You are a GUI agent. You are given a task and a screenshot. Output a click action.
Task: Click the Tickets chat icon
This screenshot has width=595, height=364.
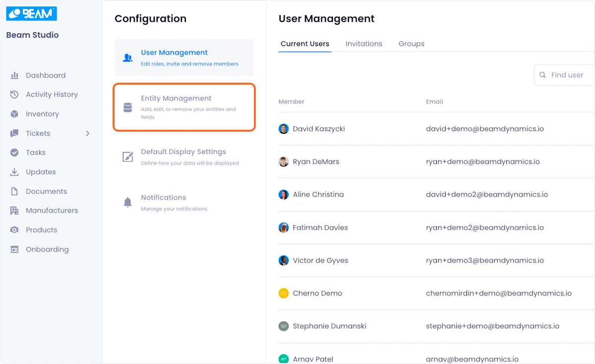point(14,133)
